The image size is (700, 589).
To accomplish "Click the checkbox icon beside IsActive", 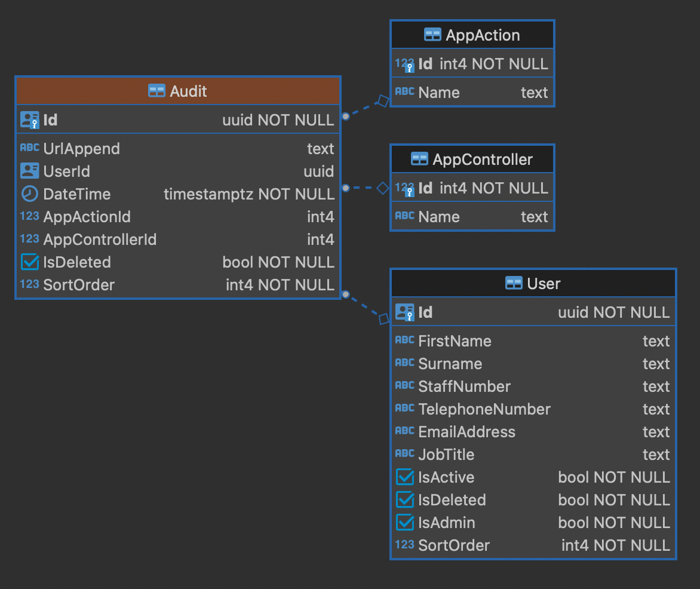I will (404, 477).
